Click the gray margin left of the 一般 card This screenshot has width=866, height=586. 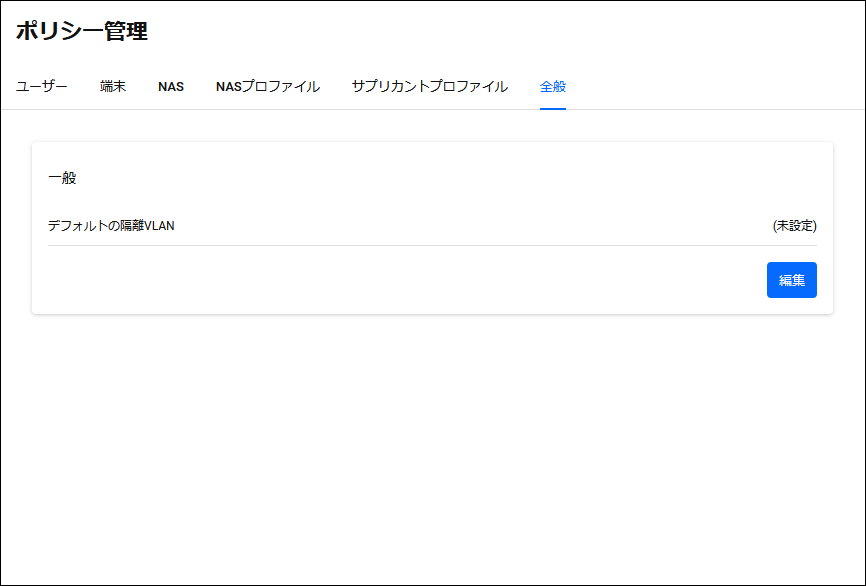(17, 228)
